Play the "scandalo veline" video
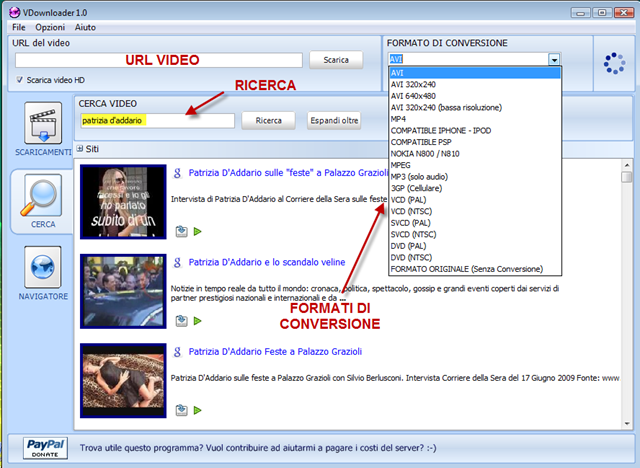The height and width of the screenshot is (468, 640). [x=198, y=321]
